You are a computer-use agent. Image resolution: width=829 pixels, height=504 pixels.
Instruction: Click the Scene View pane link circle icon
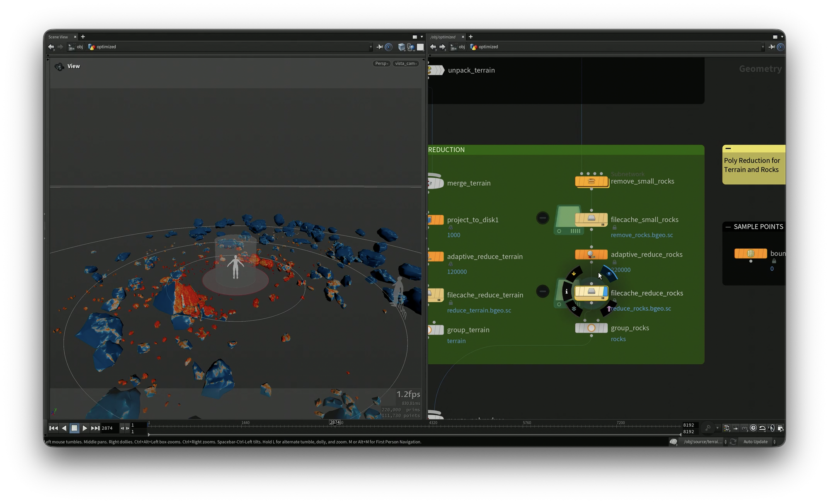pos(389,47)
